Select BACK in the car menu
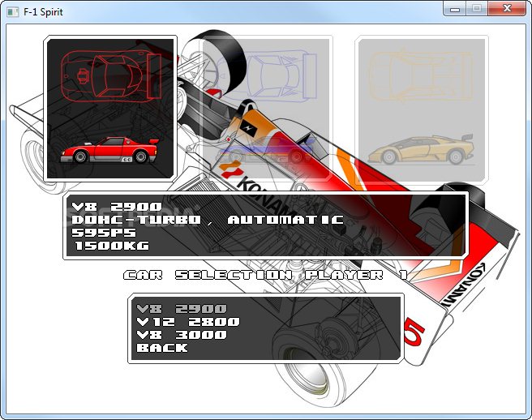This screenshot has height=420, width=532. coord(162,348)
